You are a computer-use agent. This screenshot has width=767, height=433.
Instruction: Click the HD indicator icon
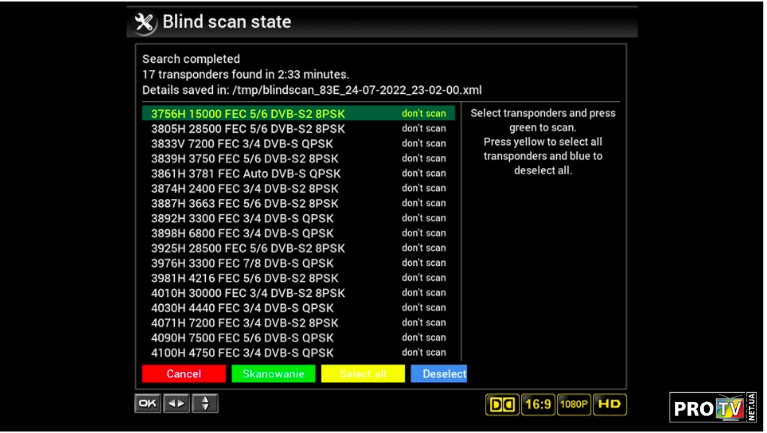(609, 405)
